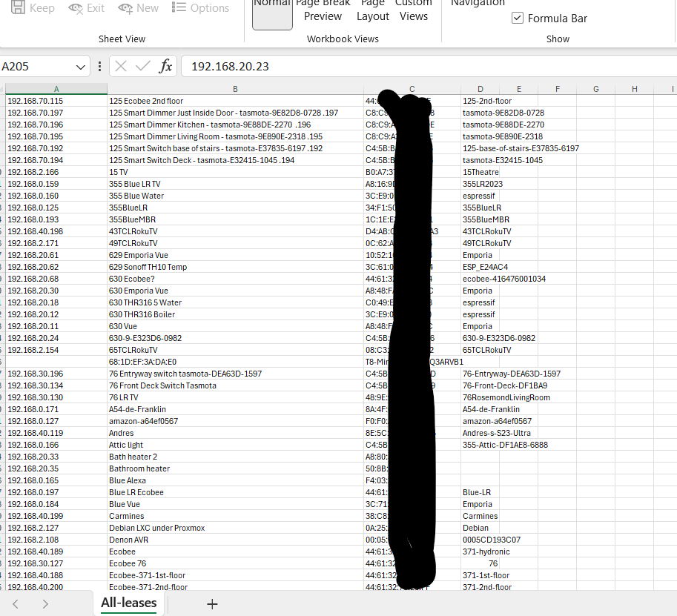Add a new sheet with plus button
The height and width of the screenshot is (616, 677).
[x=212, y=604]
